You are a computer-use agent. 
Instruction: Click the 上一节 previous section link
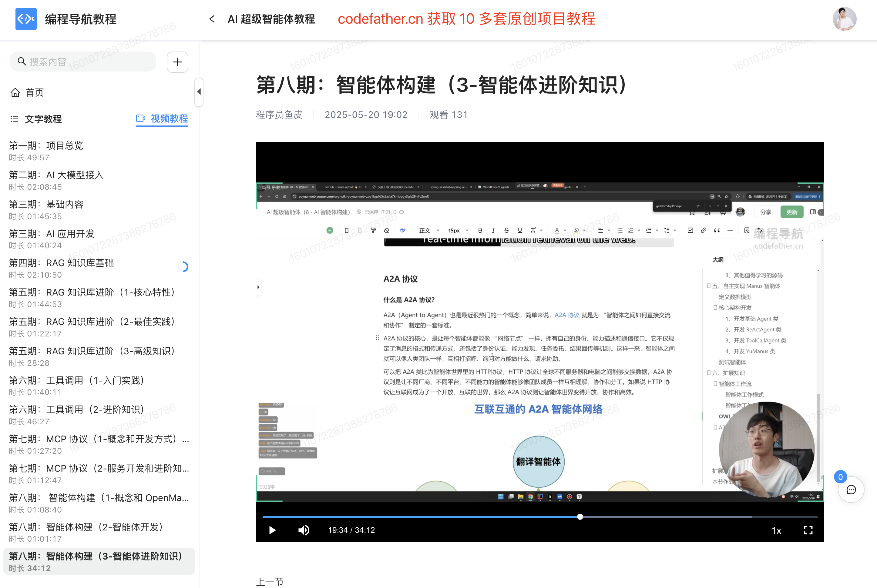[270, 581]
